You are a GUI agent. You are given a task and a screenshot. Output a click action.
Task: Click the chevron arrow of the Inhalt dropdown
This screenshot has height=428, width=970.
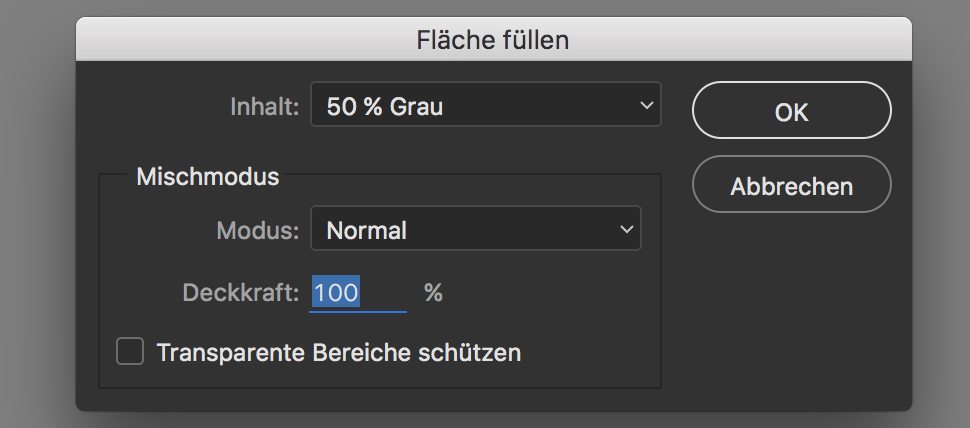pyautogui.click(x=646, y=105)
